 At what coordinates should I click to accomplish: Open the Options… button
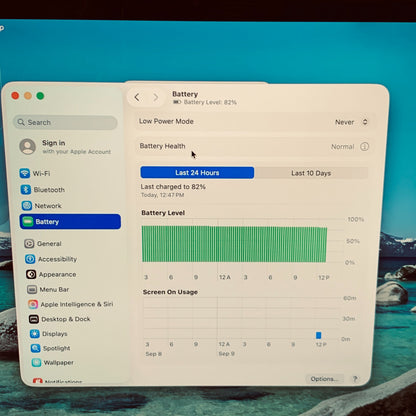click(324, 379)
